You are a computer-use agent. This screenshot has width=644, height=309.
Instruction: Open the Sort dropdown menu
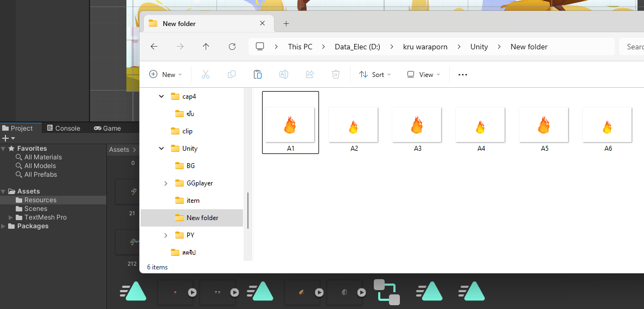375,75
